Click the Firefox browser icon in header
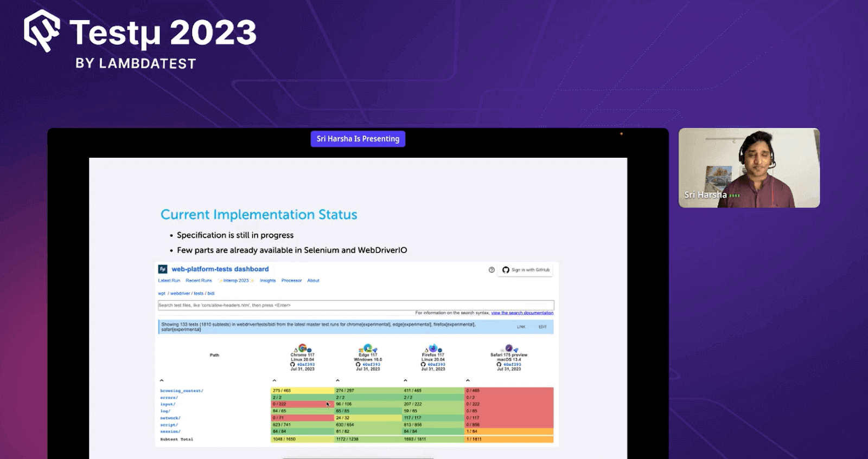 pyautogui.click(x=433, y=348)
